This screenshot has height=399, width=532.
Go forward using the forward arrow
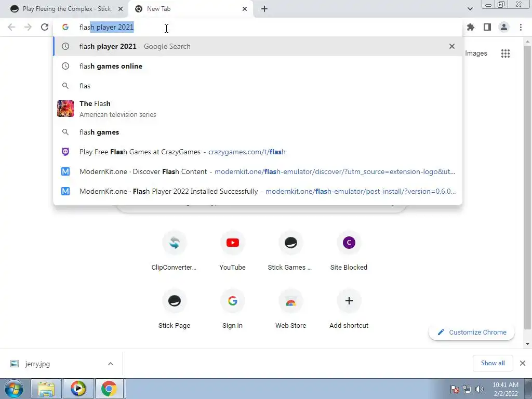[x=28, y=27]
